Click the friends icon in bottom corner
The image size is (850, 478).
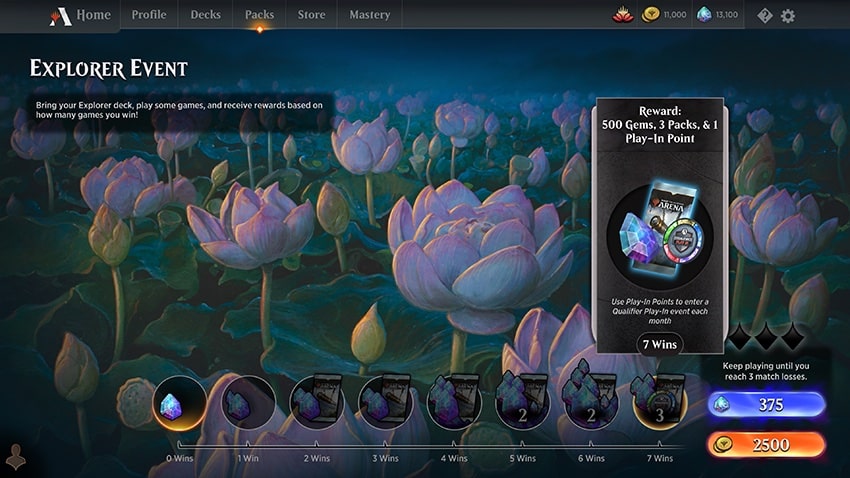[x=16, y=458]
